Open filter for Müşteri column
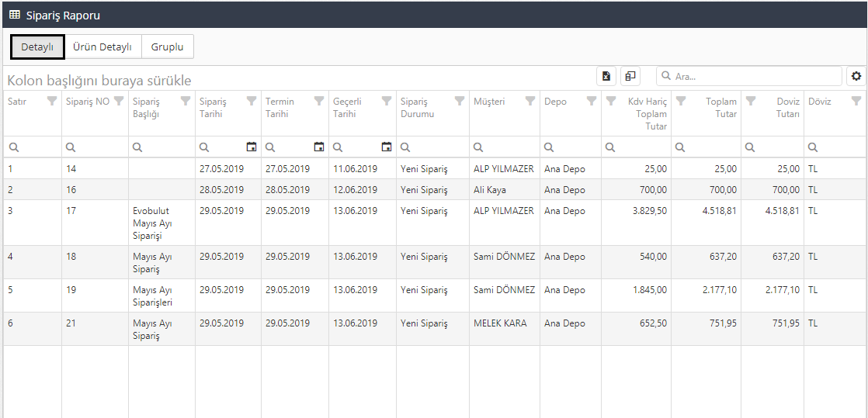Image resolution: width=868 pixels, height=418 pixels. tap(530, 101)
